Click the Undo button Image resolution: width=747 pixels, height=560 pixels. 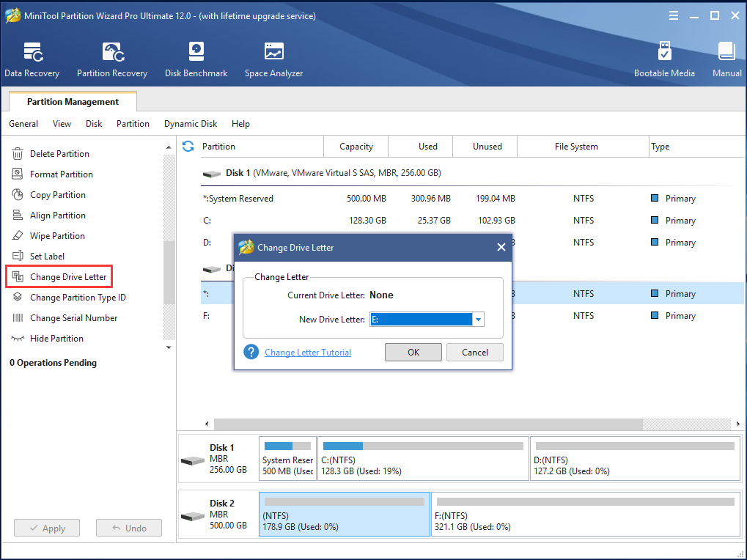tap(128, 528)
